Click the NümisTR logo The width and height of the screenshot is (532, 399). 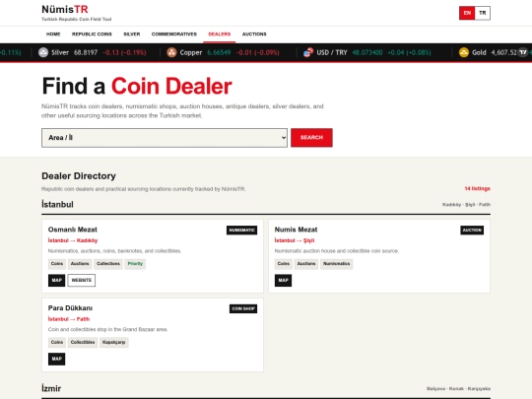65,10
